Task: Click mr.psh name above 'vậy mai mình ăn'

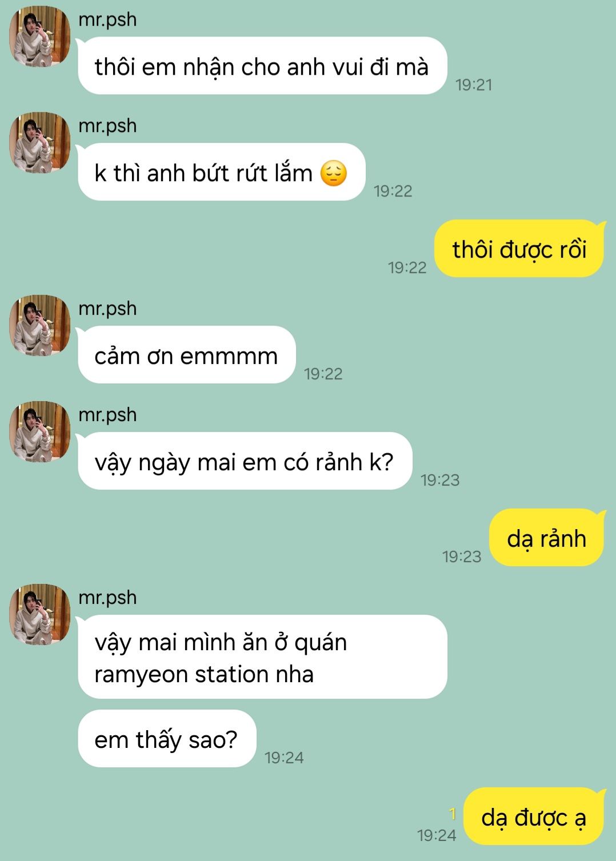Action: click(107, 598)
